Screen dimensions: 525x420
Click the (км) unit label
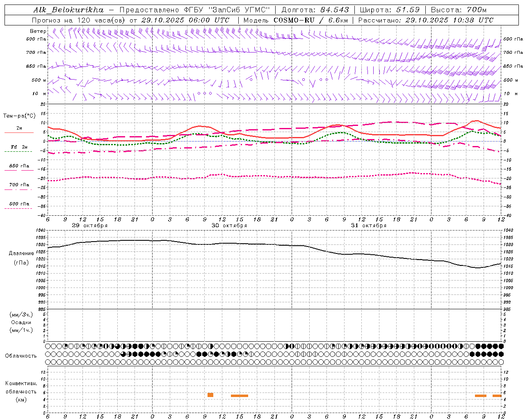pyautogui.click(x=21, y=399)
